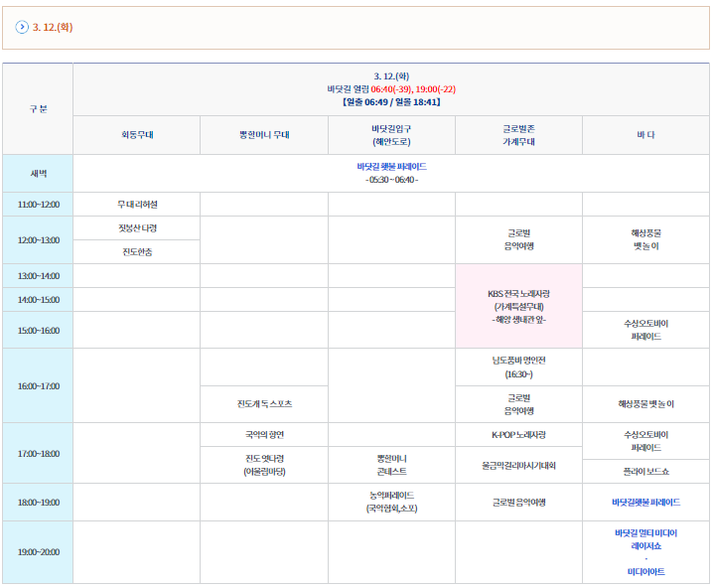The height and width of the screenshot is (588, 713).
Task: Select the "진도한춤" cell
Action: tap(137, 252)
